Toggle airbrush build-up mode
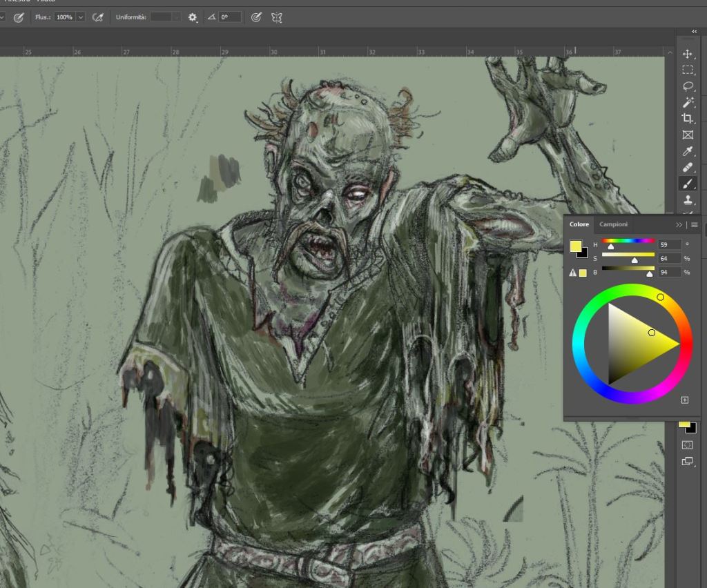 [98, 17]
